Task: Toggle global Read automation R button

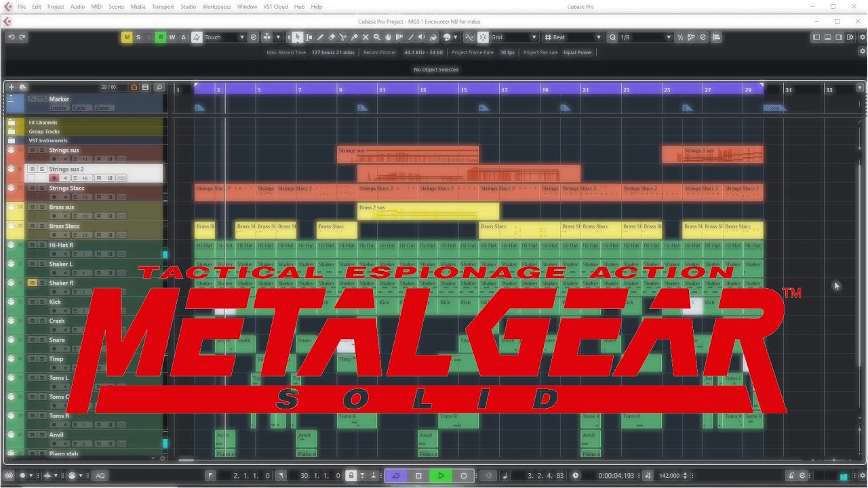Action: click(161, 37)
